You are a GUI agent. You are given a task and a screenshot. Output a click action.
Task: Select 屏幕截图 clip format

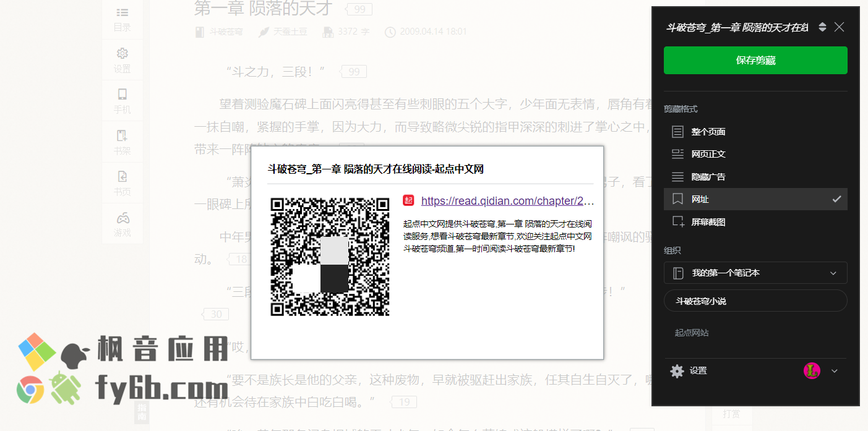pos(755,222)
